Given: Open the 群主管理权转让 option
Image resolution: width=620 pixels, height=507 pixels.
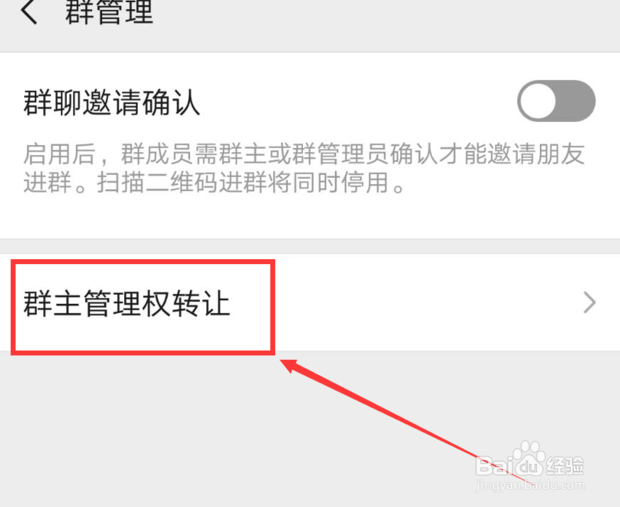Looking at the screenshot, I should coord(310,303).
